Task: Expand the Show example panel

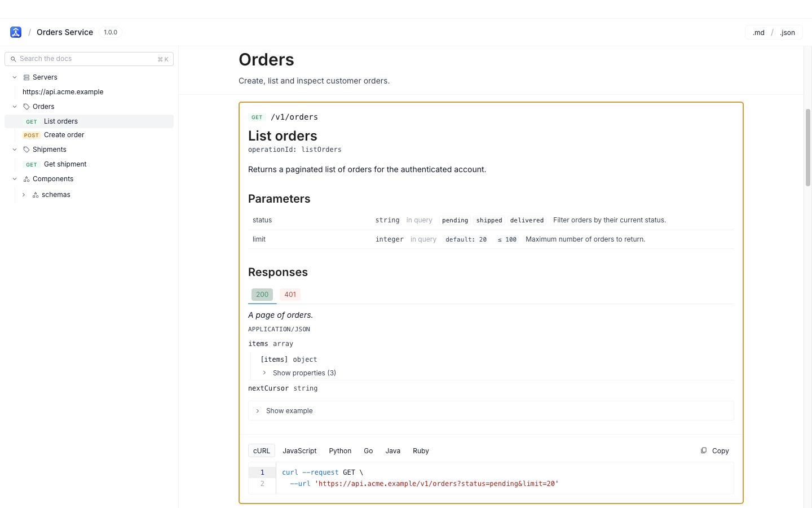Action: pyautogui.click(x=491, y=411)
